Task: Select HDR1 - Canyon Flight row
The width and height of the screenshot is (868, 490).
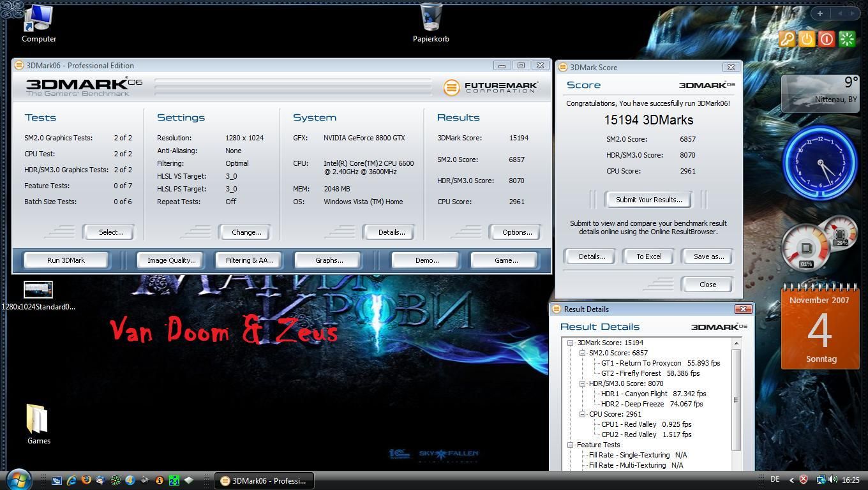Action: click(x=654, y=394)
